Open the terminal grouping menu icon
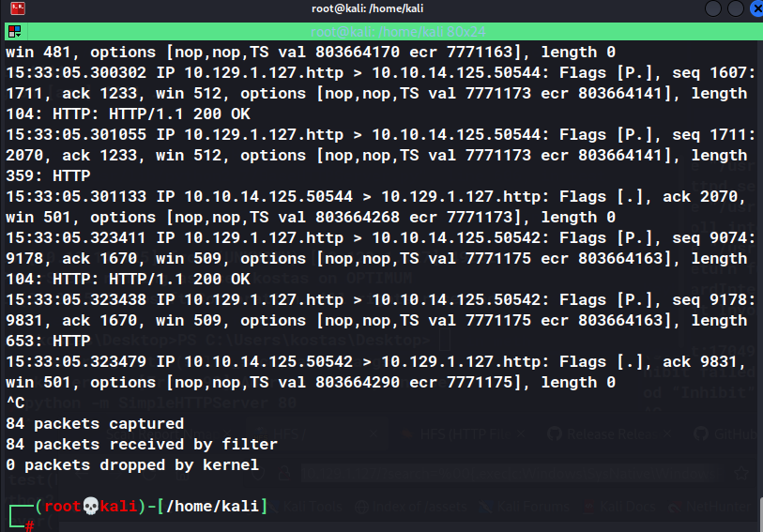Image resolution: width=763 pixels, height=532 pixels. coord(14,32)
